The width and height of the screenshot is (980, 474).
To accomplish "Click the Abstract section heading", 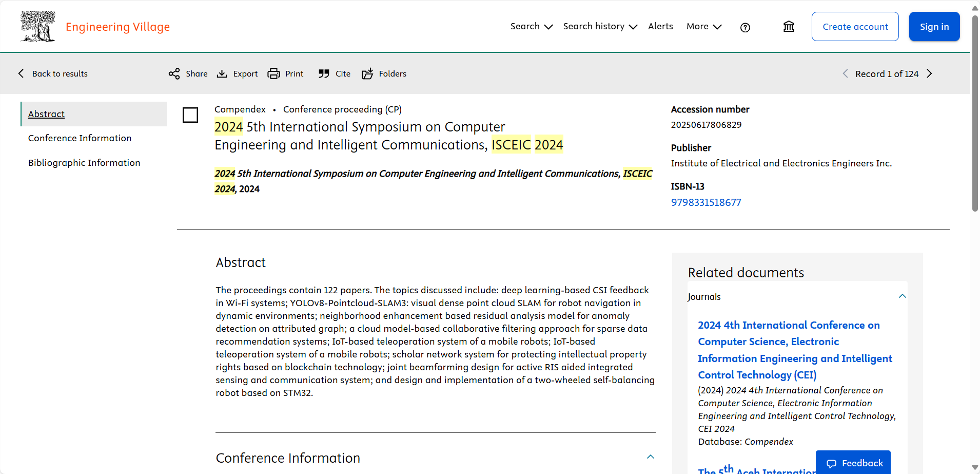I will point(241,262).
